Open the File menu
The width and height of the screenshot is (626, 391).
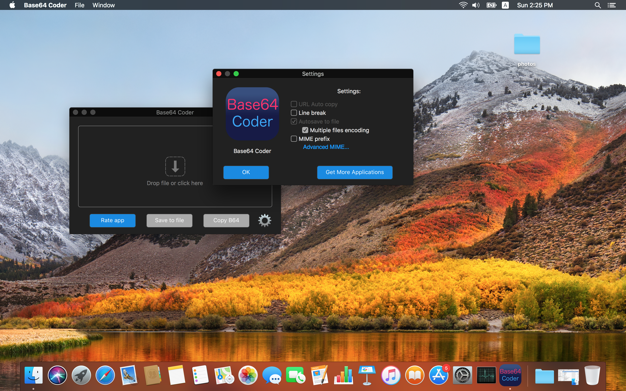point(79,5)
